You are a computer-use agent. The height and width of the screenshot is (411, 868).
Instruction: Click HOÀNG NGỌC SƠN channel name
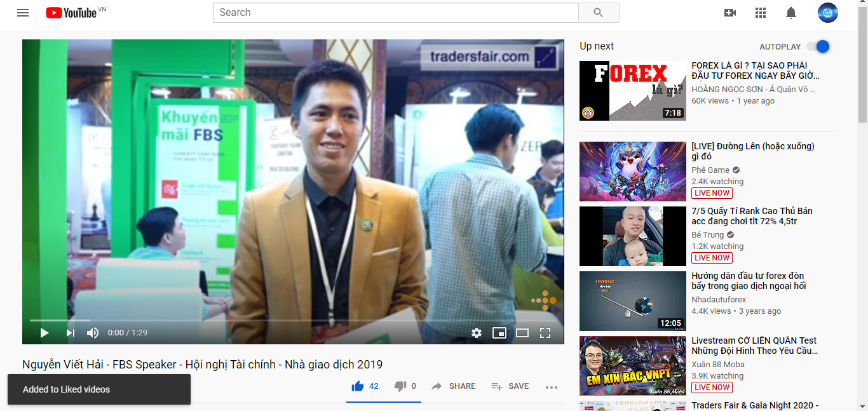(753, 90)
